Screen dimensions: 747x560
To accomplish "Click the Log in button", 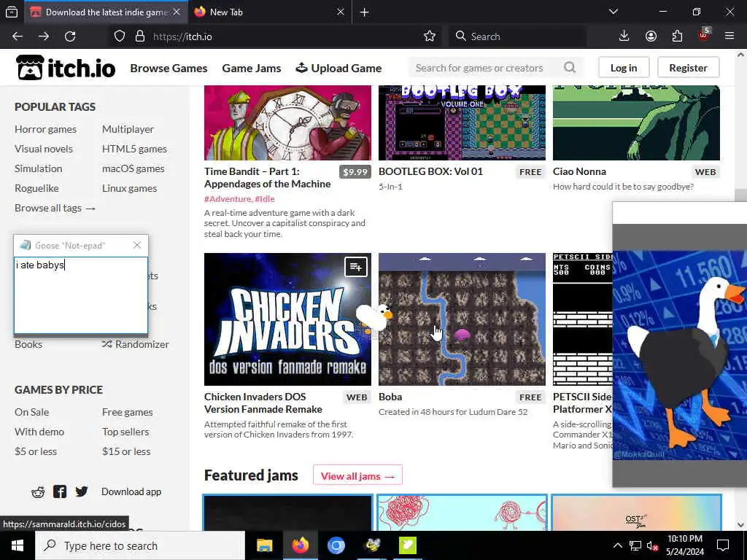I will click(624, 68).
